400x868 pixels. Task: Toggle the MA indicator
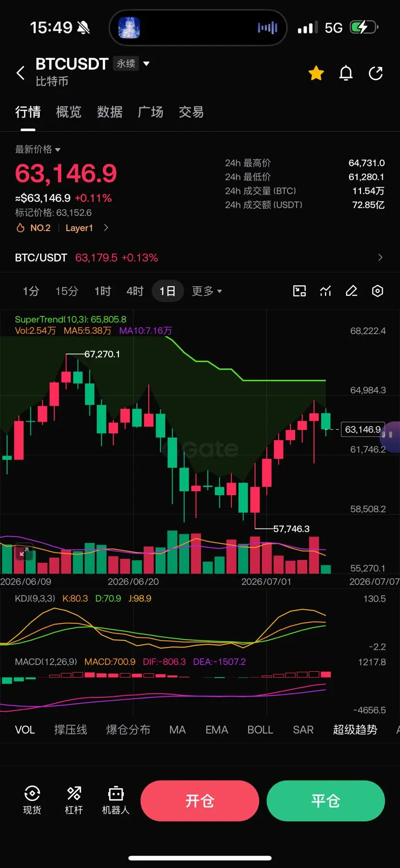[177, 730]
